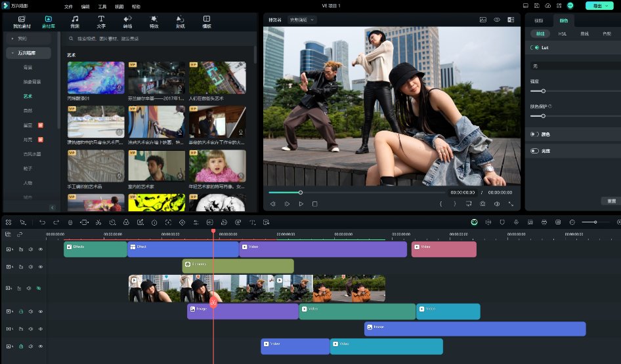Click the voiceover microphone icon
The height and width of the screenshot is (364, 621).
point(516,222)
